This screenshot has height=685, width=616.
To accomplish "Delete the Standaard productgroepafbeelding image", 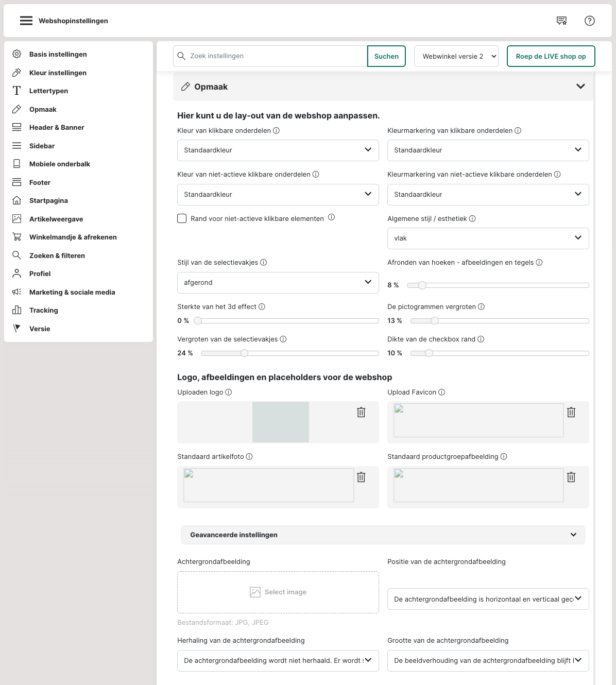I will [571, 477].
